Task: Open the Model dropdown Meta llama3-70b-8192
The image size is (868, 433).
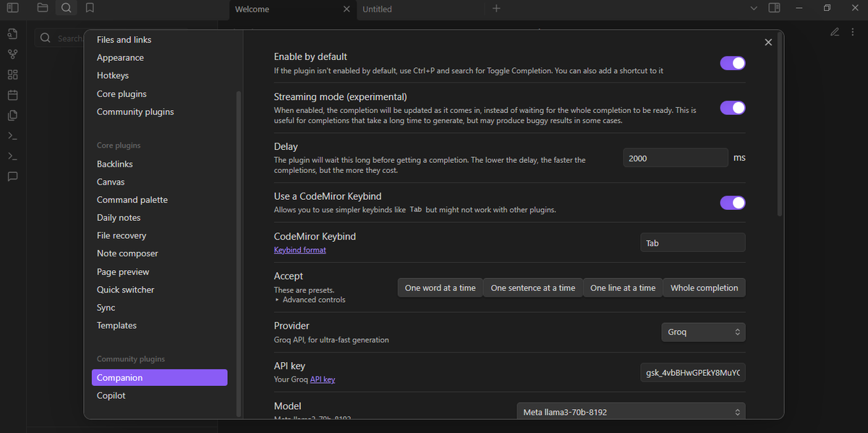Action: [631, 412]
